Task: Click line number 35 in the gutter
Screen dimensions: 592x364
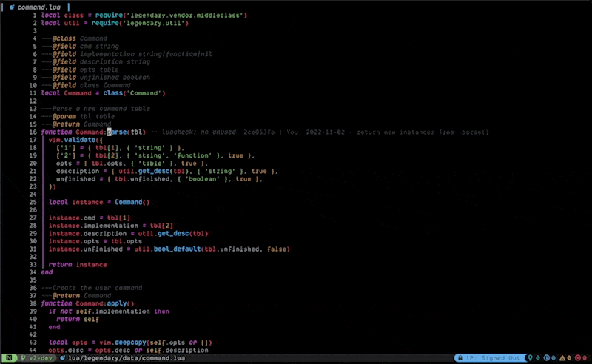Action: (x=33, y=280)
